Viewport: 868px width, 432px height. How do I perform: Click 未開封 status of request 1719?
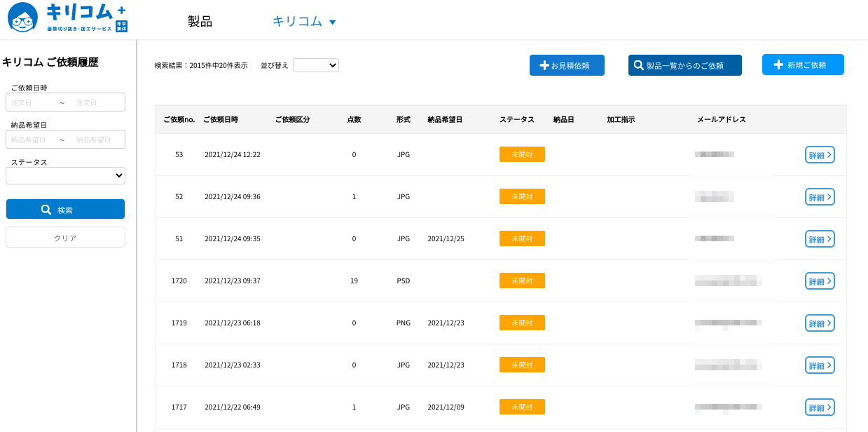522,323
